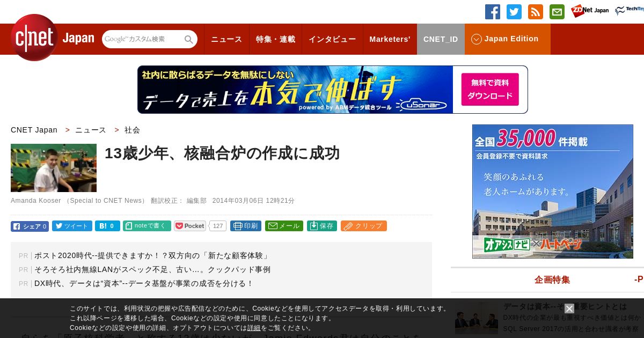This screenshot has width=644, height=338.
Task: Open the Marketers' menu
Action: (x=390, y=39)
